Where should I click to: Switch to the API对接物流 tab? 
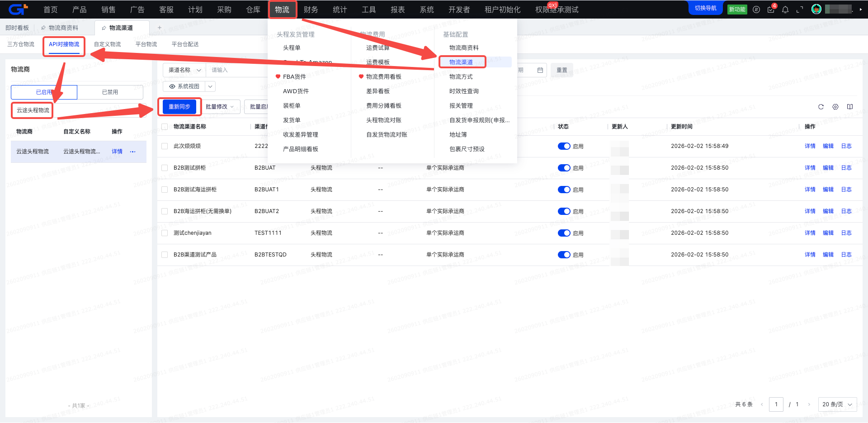click(x=64, y=44)
